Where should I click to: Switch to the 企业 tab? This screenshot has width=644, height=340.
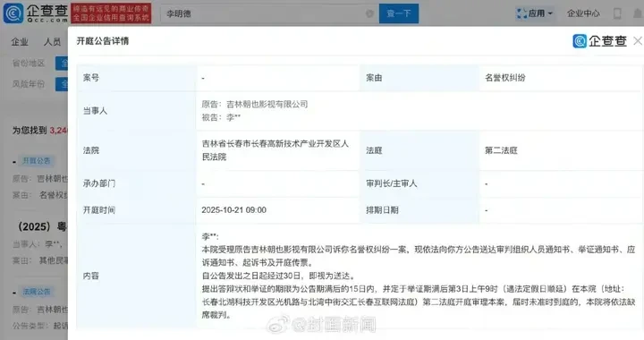tap(20, 42)
